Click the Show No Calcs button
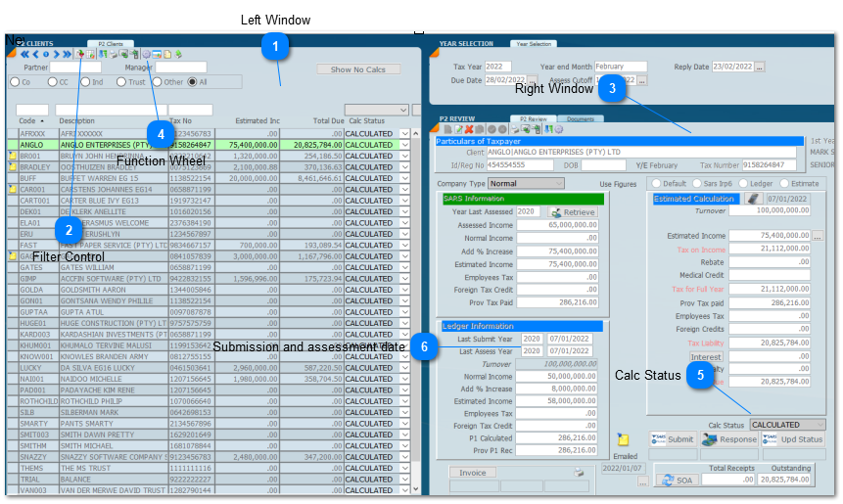The width and height of the screenshot is (843, 504). 358,69
